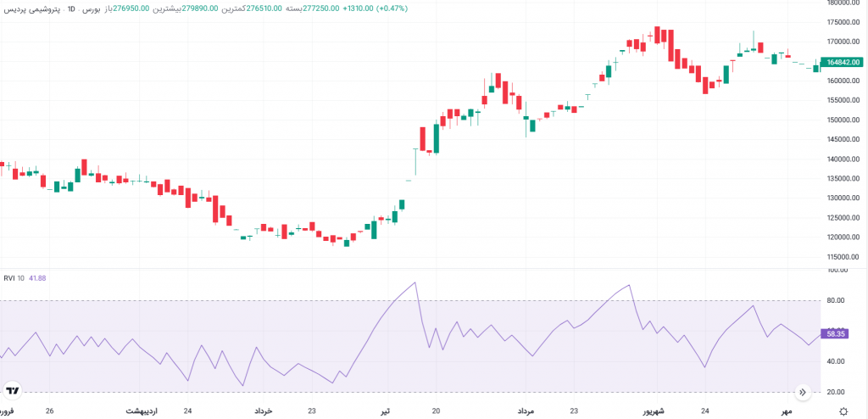Click the خرداد month label on time axis
Screen dimensions: 868x419
264,411
